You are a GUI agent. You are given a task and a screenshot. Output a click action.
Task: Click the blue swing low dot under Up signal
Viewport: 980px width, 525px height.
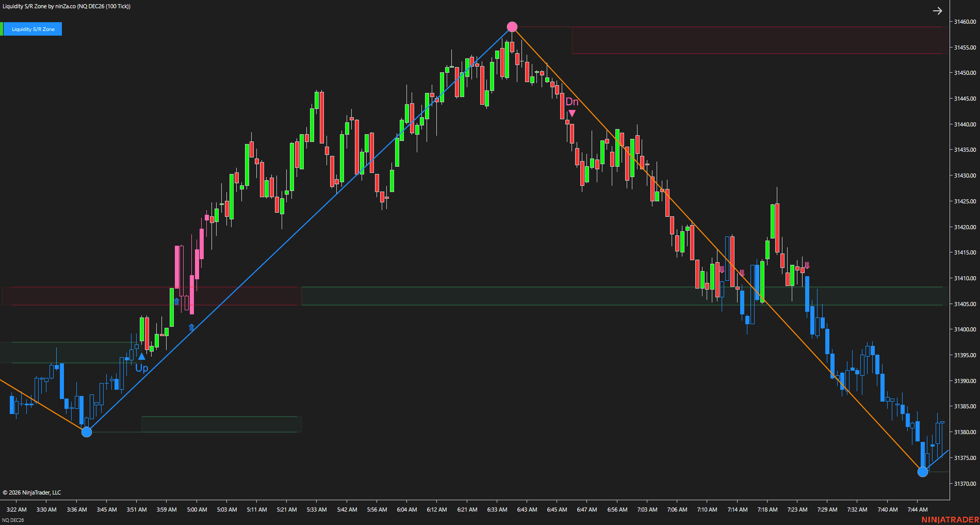coord(87,432)
